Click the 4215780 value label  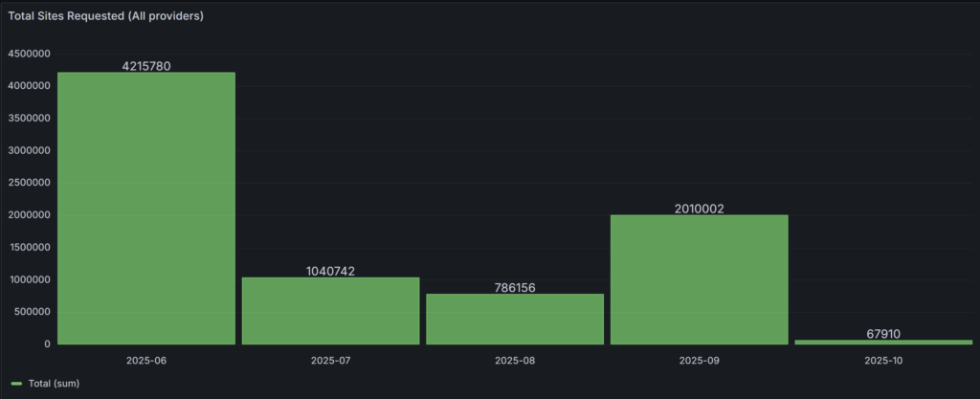(146, 66)
